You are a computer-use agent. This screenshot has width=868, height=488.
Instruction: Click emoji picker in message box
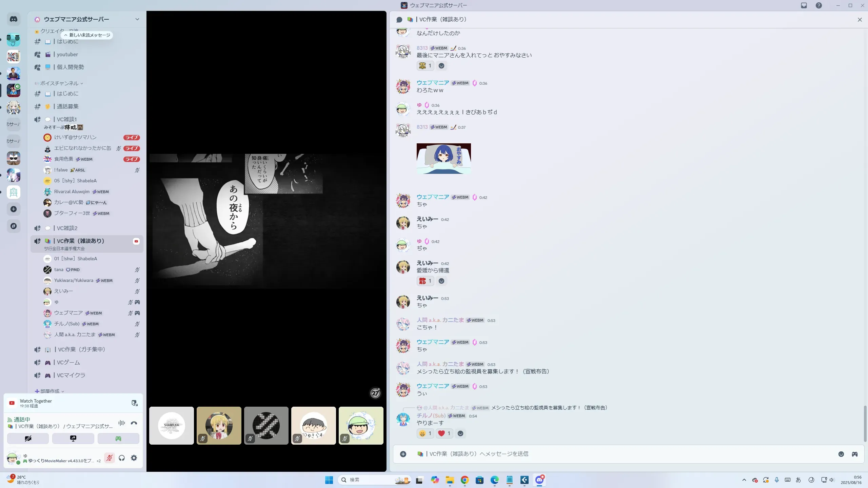tap(841, 454)
